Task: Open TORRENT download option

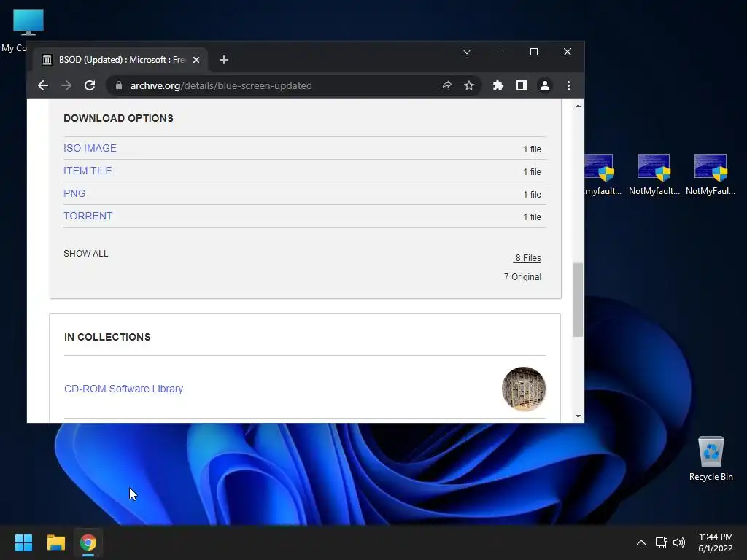Action: point(88,216)
